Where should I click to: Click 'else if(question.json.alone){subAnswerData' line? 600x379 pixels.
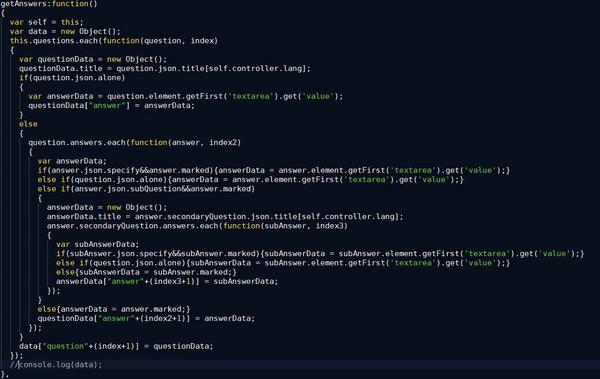(283, 263)
